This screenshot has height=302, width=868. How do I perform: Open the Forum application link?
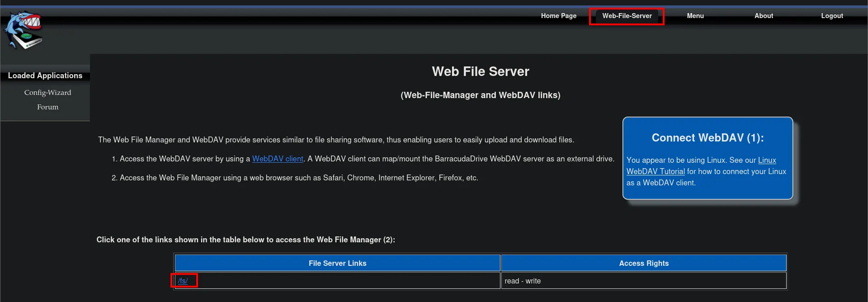(47, 107)
